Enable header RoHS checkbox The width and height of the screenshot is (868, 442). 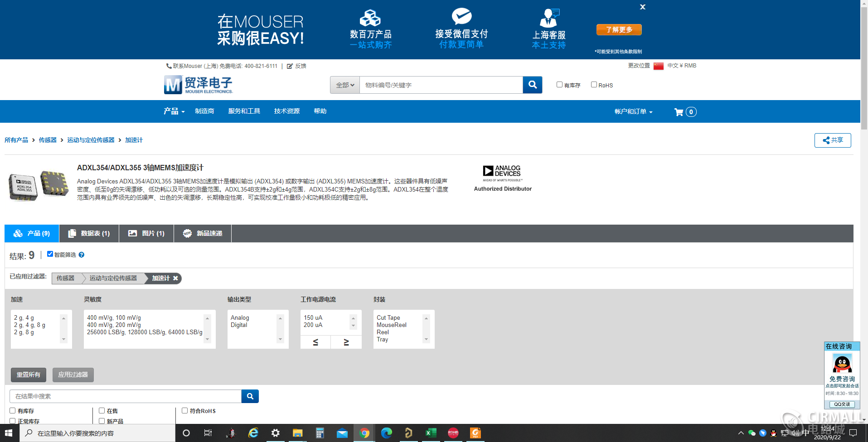point(594,85)
